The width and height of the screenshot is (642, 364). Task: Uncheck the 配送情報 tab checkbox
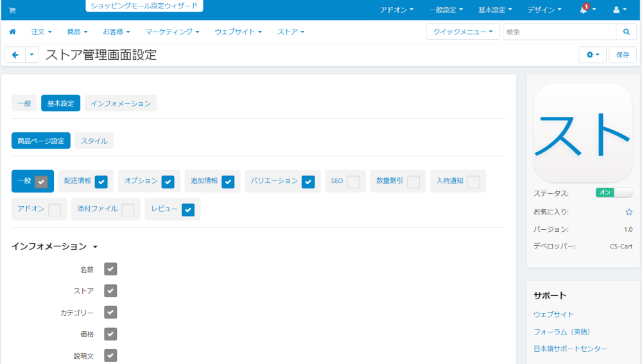pos(101,182)
